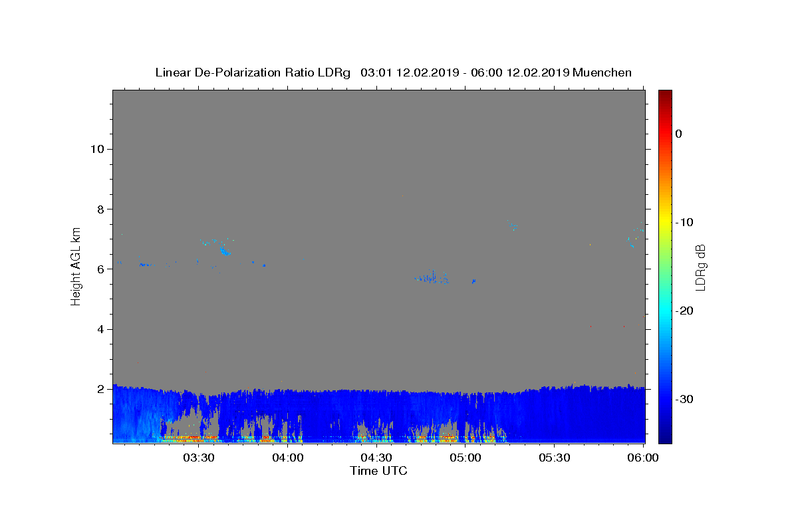Click the '04:30' time tick label
This screenshot has width=798, height=532.
[x=376, y=458]
